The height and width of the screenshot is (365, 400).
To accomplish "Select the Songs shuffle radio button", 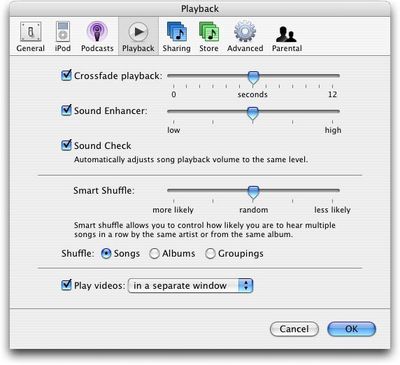I will tap(106, 254).
